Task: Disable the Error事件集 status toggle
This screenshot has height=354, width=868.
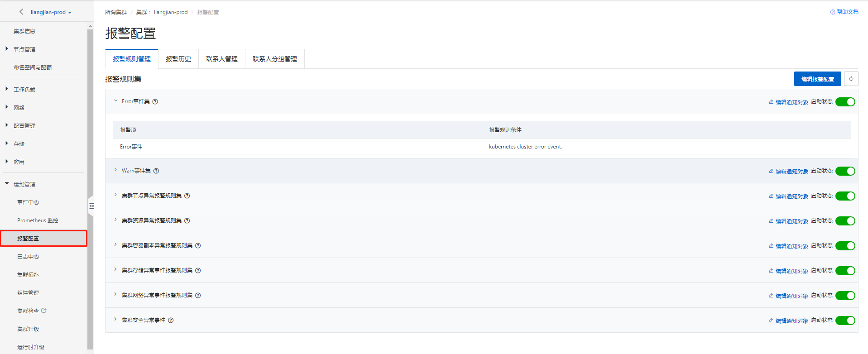Action: tap(845, 102)
